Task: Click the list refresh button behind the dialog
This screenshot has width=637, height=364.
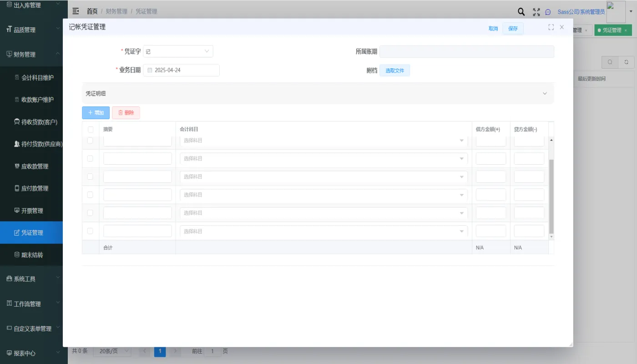Action: point(626,62)
